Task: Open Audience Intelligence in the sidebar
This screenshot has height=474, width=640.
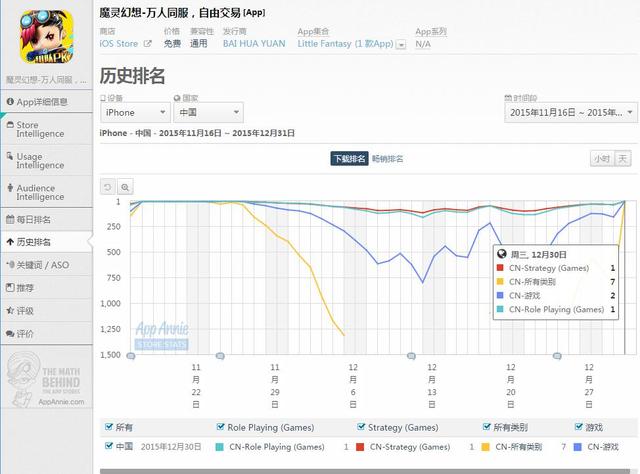Action: tap(47, 192)
